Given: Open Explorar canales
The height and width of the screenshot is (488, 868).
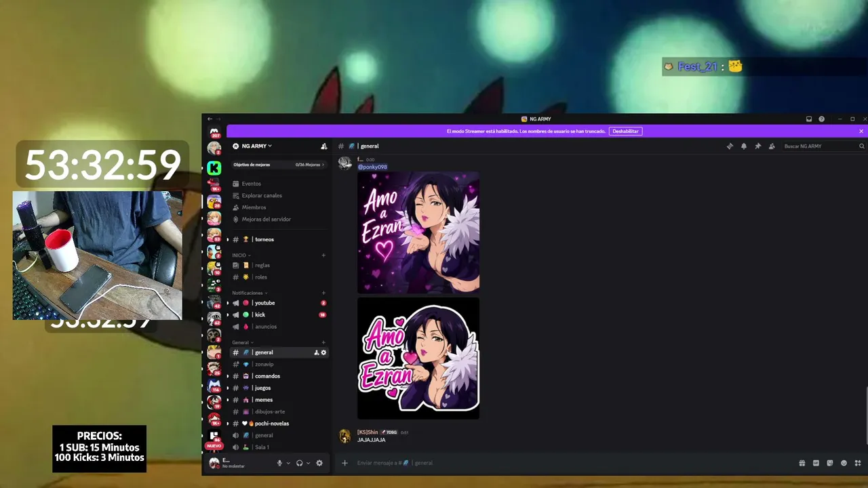Looking at the screenshot, I should (x=279, y=196).
